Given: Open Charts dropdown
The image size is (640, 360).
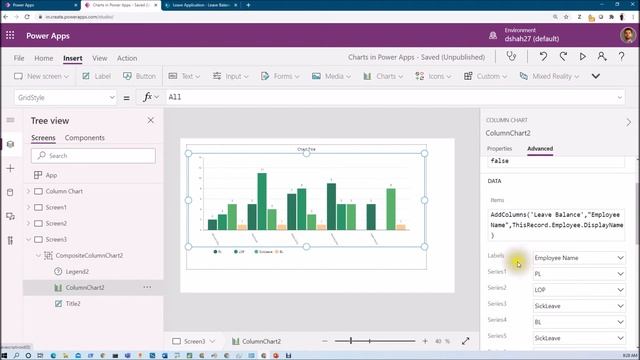Looking at the screenshot, I should [x=383, y=76].
